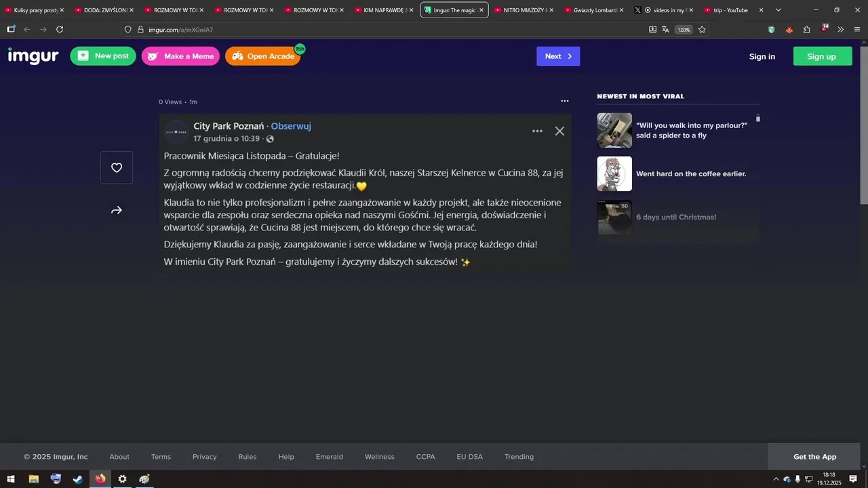Open the extension with red 14 badge

pyautogui.click(x=824, y=29)
